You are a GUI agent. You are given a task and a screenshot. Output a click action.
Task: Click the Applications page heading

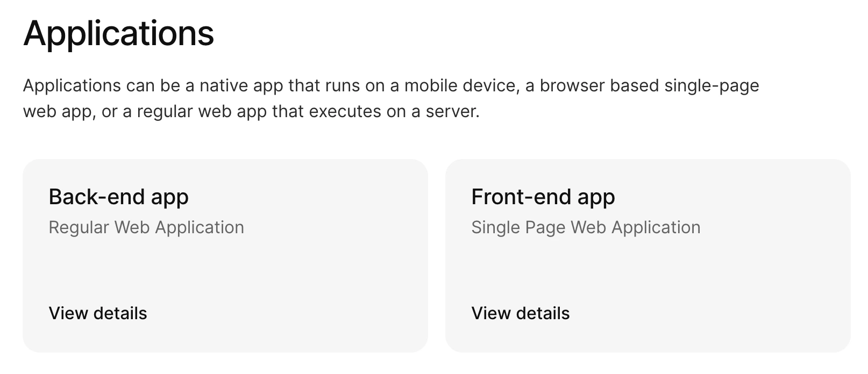[119, 33]
